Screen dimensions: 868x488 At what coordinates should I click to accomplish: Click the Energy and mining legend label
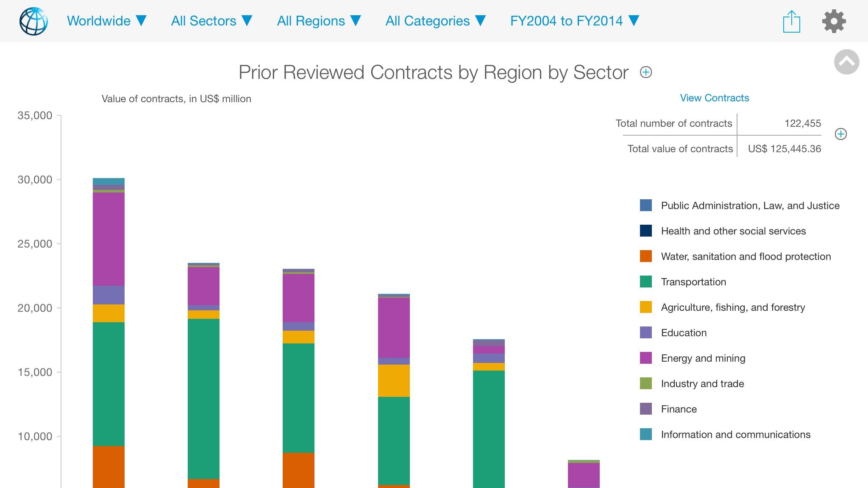(x=703, y=359)
